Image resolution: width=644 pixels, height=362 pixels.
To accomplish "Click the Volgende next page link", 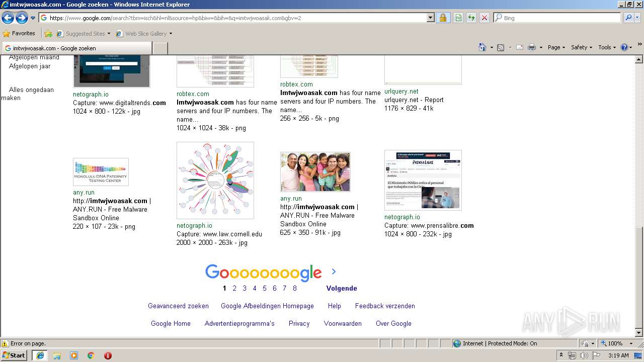I will pyautogui.click(x=342, y=288).
